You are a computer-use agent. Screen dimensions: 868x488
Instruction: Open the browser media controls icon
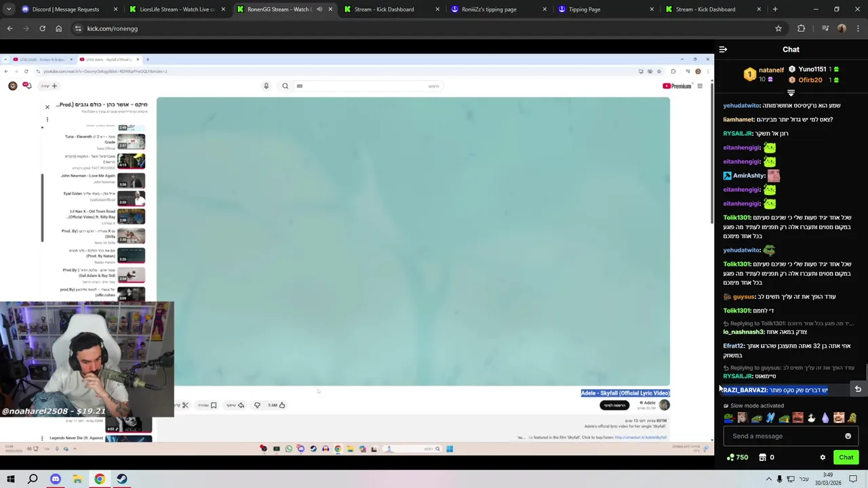(825, 28)
